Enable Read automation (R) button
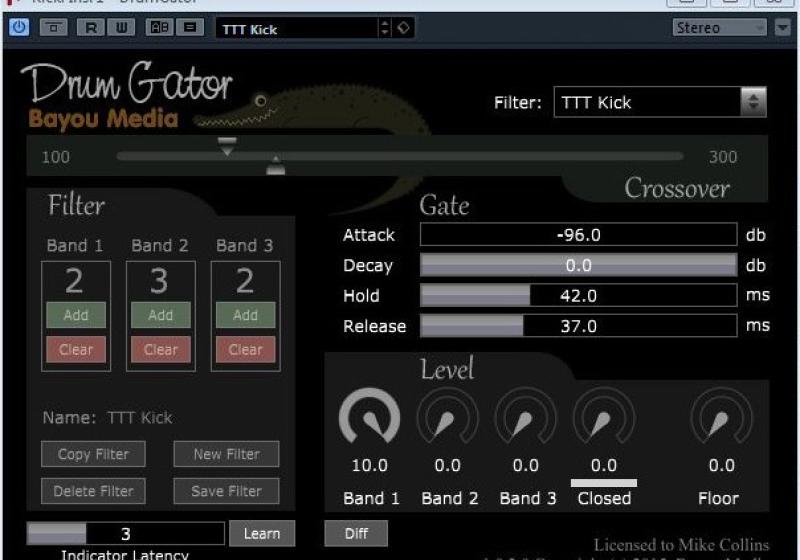The width and height of the screenshot is (800, 560). (91, 28)
